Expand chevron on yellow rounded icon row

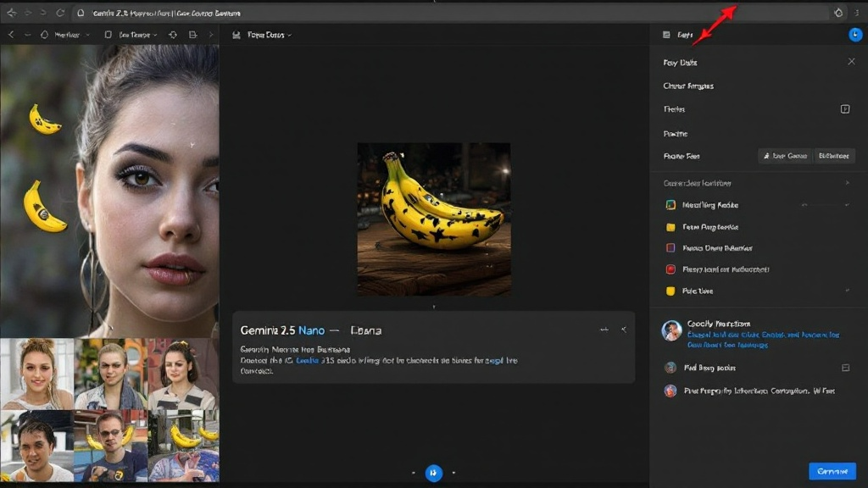pyautogui.click(x=847, y=291)
